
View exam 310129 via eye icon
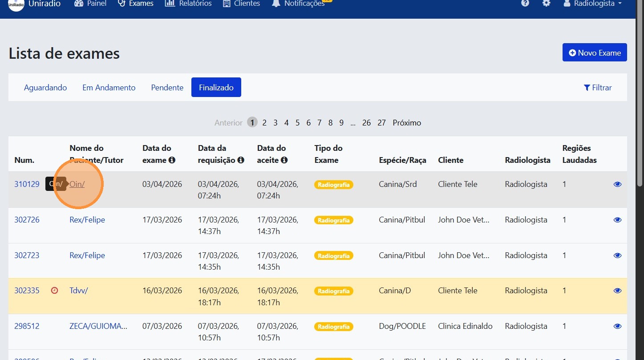coord(617,184)
